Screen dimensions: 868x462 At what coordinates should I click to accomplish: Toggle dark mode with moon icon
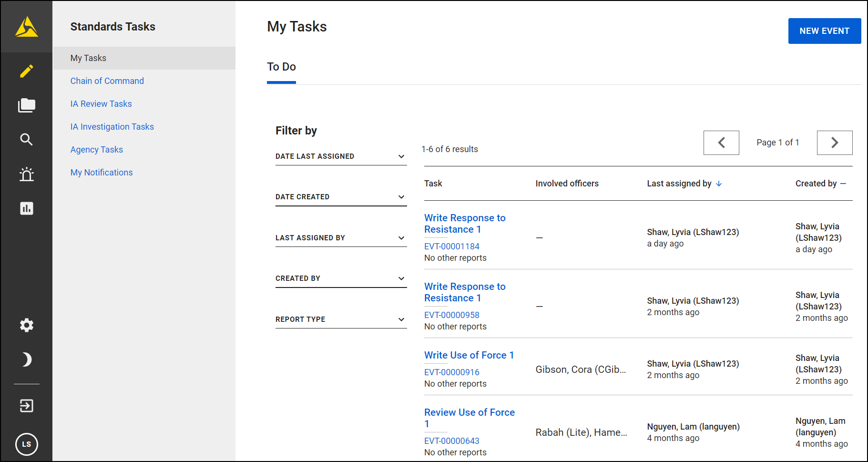[x=27, y=359]
